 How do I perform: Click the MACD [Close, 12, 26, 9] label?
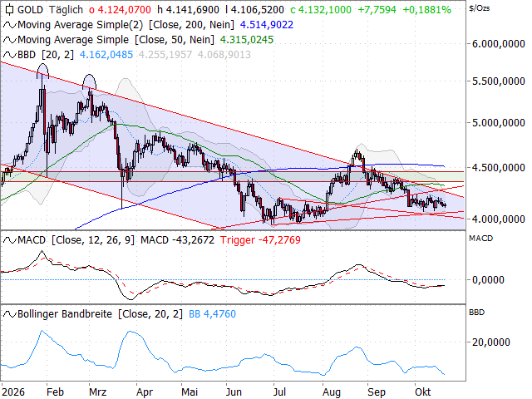tap(76, 240)
